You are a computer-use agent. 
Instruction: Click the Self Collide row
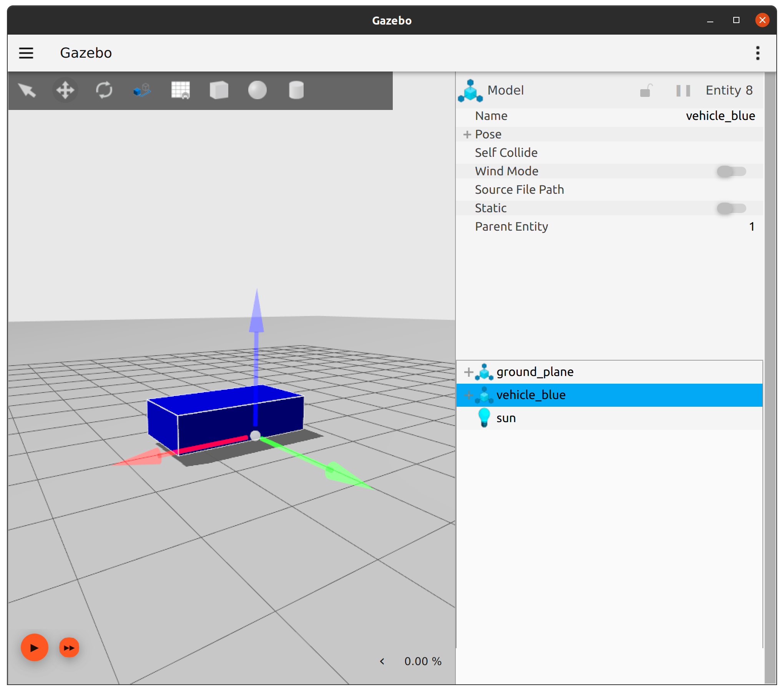pyautogui.click(x=609, y=153)
